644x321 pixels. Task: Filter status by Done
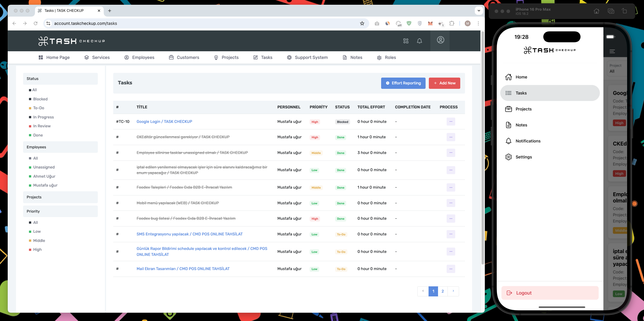click(38, 135)
